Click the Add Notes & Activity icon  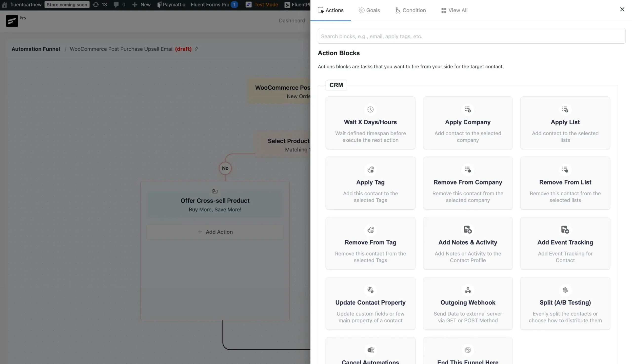click(468, 230)
